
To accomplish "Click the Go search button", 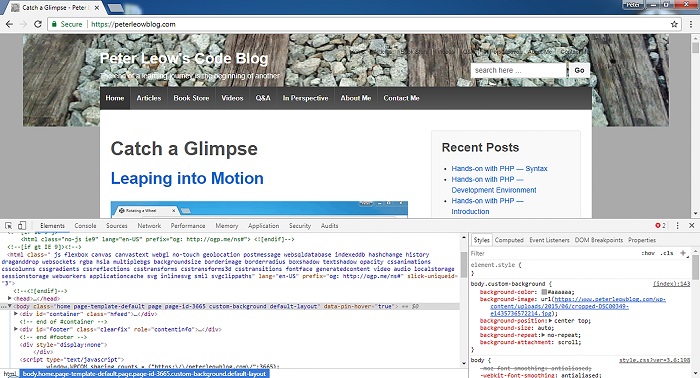I will (579, 70).
